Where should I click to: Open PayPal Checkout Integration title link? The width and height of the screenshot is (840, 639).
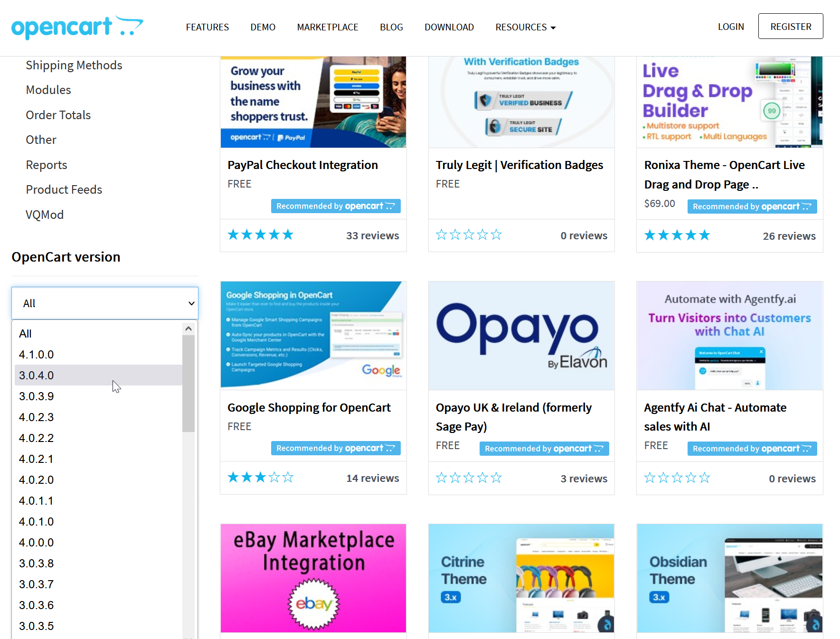pos(302,165)
